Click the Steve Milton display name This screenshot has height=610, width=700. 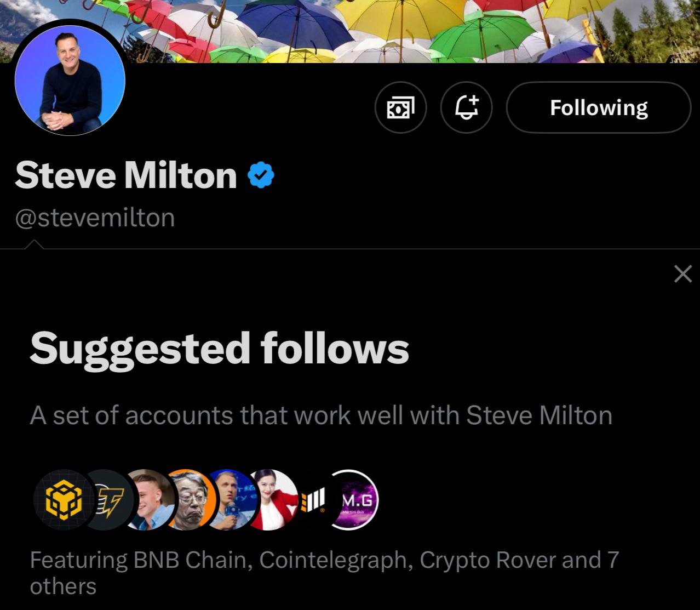126,175
